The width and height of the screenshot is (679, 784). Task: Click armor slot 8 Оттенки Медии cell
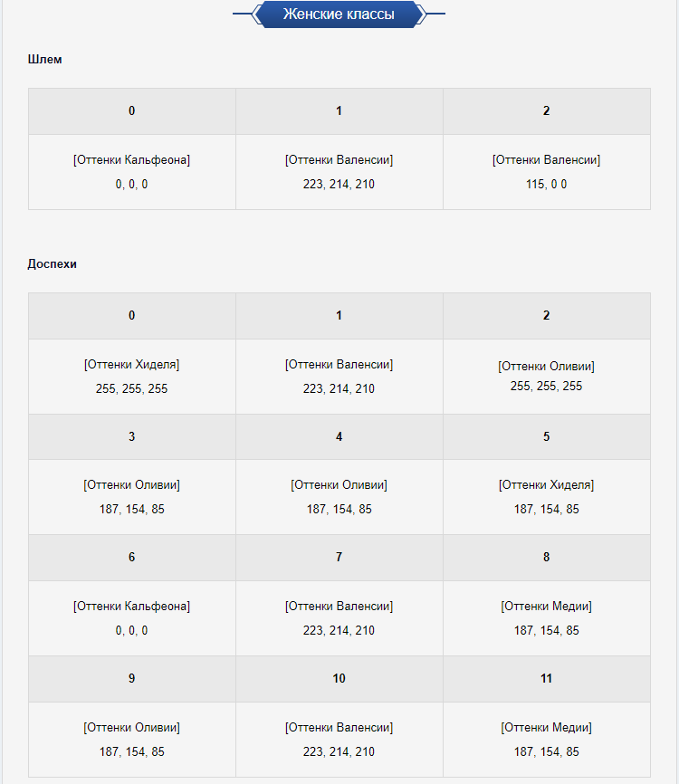pyautogui.click(x=547, y=618)
